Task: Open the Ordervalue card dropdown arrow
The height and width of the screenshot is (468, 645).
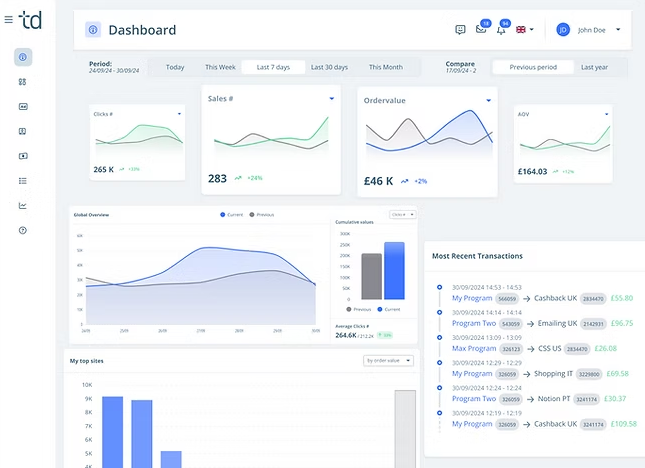Action: pyautogui.click(x=489, y=100)
